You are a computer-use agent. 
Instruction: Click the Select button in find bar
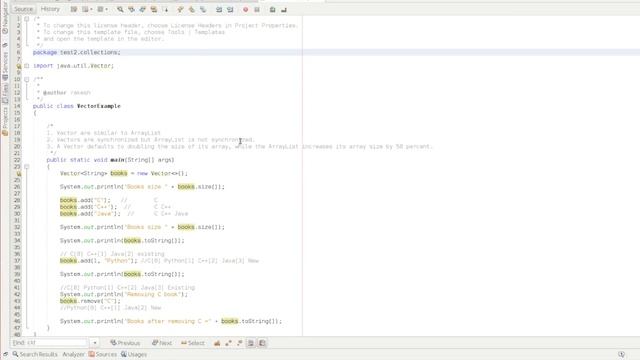point(193,343)
